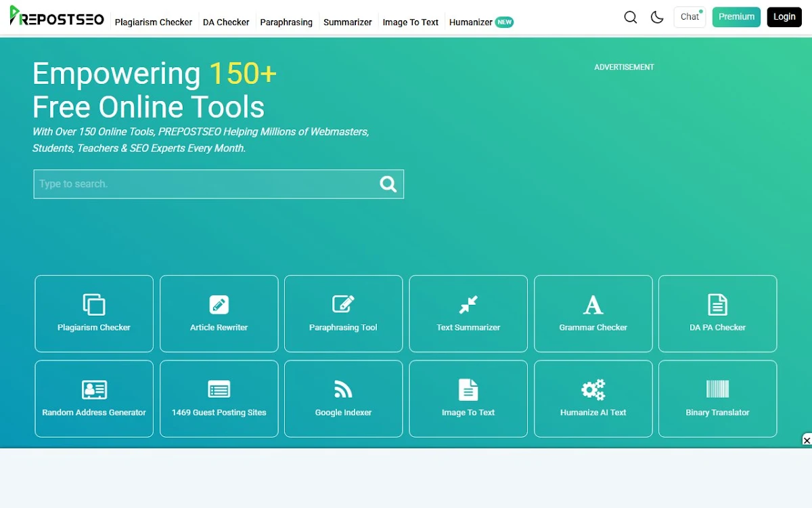Screen dimensions: 812x508
Task: Click the Guest Posting Sites list icon
Action: (219, 389)
